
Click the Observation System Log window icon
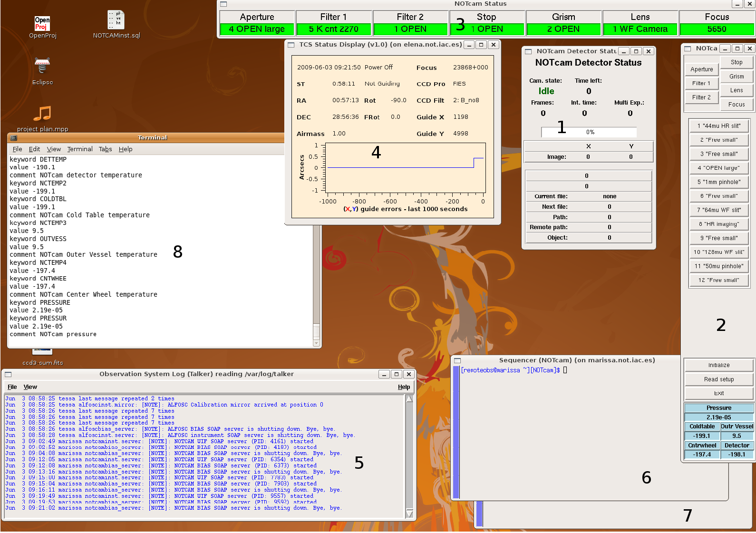[8, 374]
